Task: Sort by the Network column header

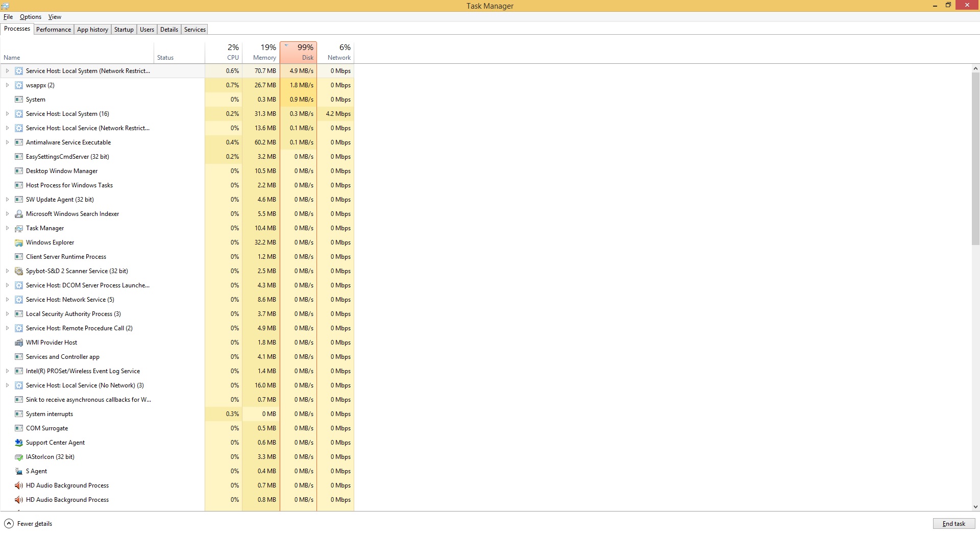Action: coord(335,52)
